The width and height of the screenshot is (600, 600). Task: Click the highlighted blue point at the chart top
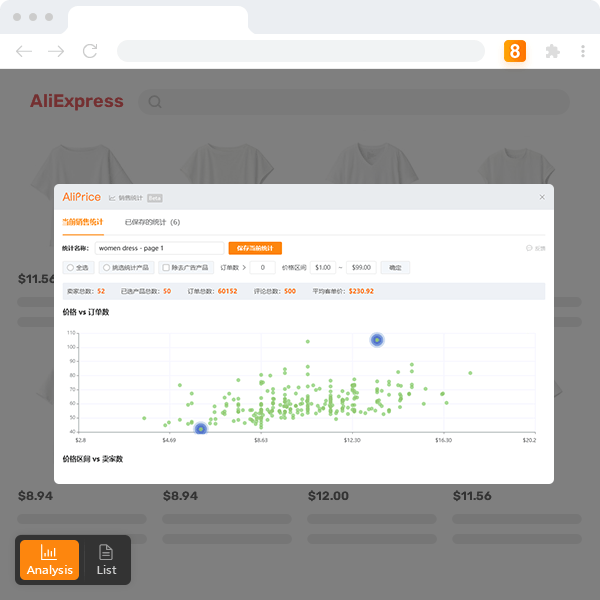[377, 340]
